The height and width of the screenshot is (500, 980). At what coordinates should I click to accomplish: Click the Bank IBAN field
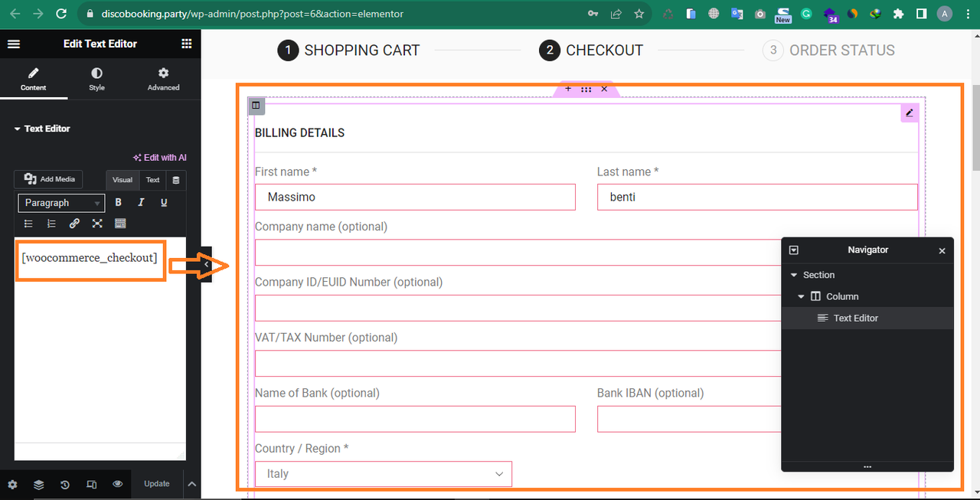pyautogui.click(x=689, y=419)
